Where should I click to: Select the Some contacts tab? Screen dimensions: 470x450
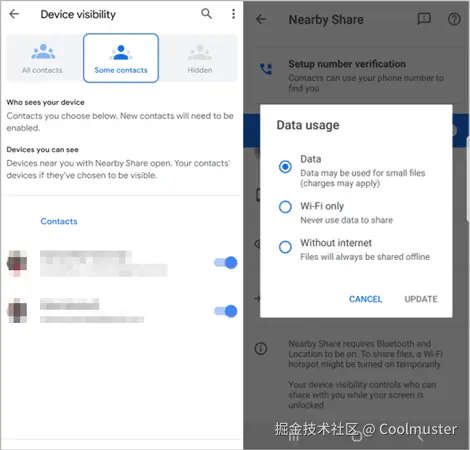[121, 58]
